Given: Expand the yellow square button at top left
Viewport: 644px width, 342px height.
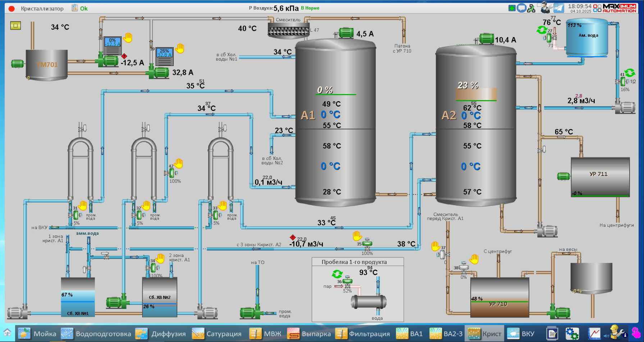Looking at the screenshot, I should tap(15, 26).
